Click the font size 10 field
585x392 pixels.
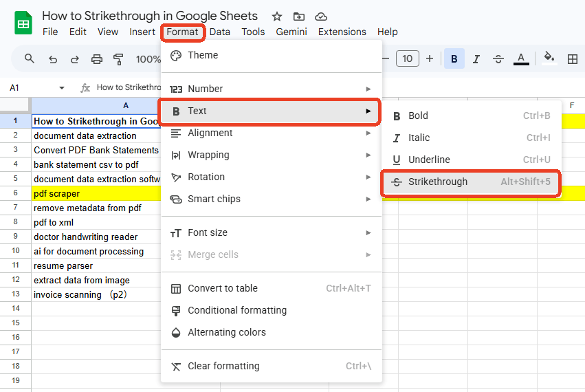point(408,58)
